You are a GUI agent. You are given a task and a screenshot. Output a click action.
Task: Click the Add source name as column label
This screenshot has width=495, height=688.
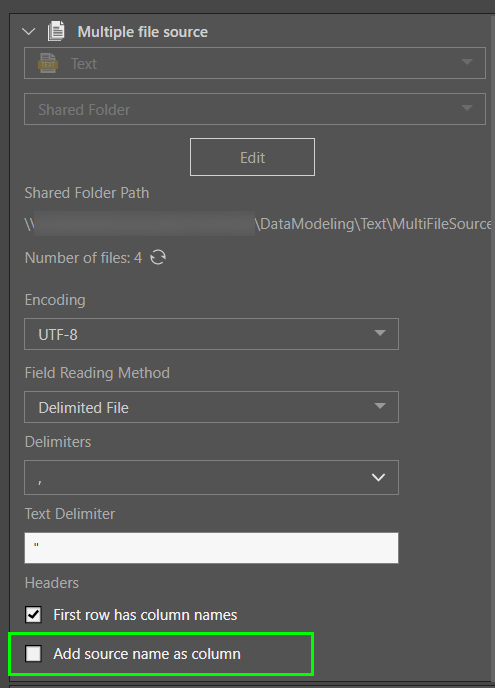coord(147,654)
